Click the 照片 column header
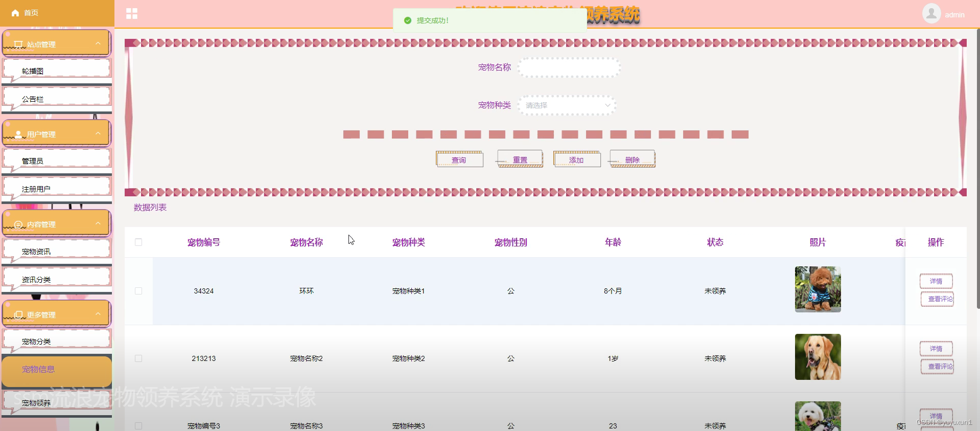This screenshot has height=431, width=980. [818, 242]
